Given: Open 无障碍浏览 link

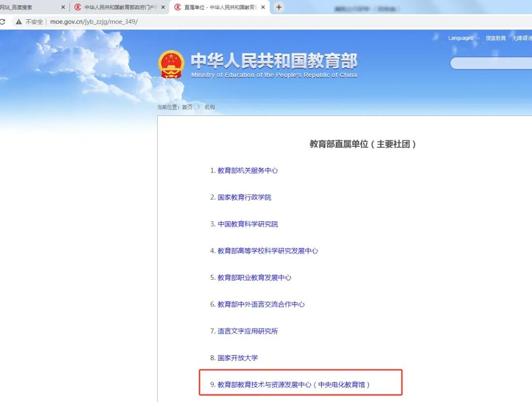Looking at the screenshot, I should pyautogui.click(x=522, y=38).
